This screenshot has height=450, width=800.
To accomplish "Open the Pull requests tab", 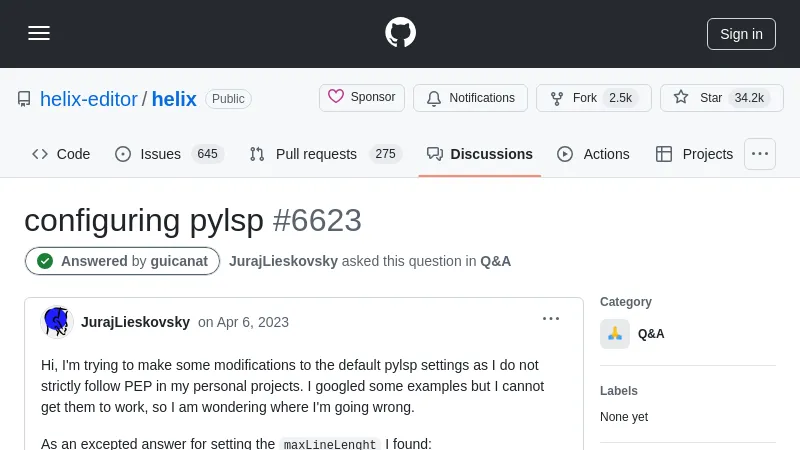I will tap(324, 154).
